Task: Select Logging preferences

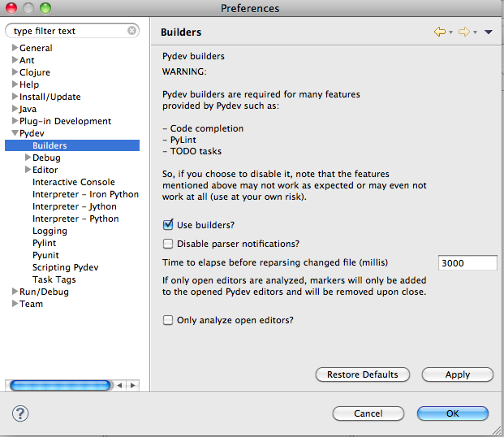Action: coord(50,231)
